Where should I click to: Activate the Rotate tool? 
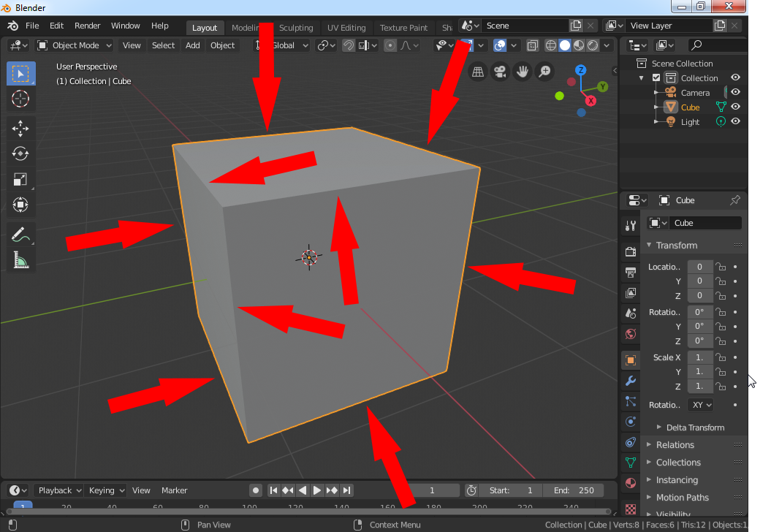tap(20, 153)
